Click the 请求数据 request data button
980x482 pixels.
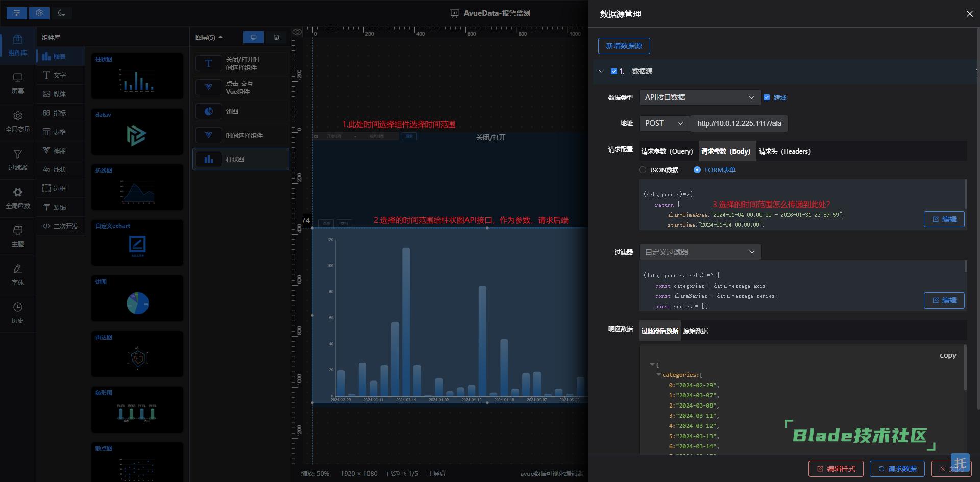[x=897, y=469]
